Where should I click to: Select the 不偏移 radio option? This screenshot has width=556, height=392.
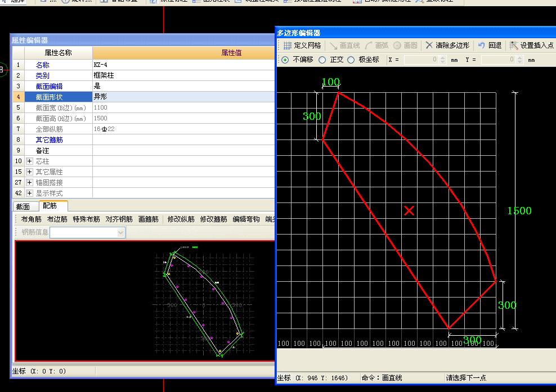[285, 60]
